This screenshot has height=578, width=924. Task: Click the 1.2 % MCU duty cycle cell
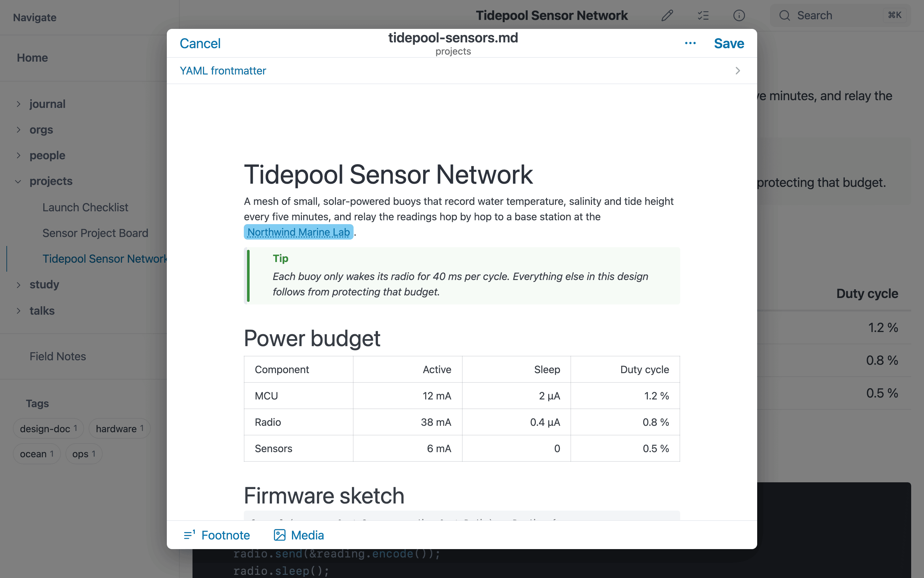(625, 396)
